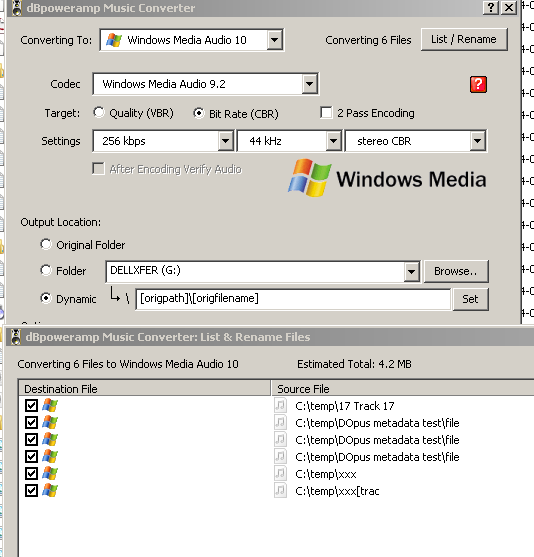Click Estimated Total: 4.2 MB text
The width and height of the screenshot is (534, 557).
tap(354, 364)
